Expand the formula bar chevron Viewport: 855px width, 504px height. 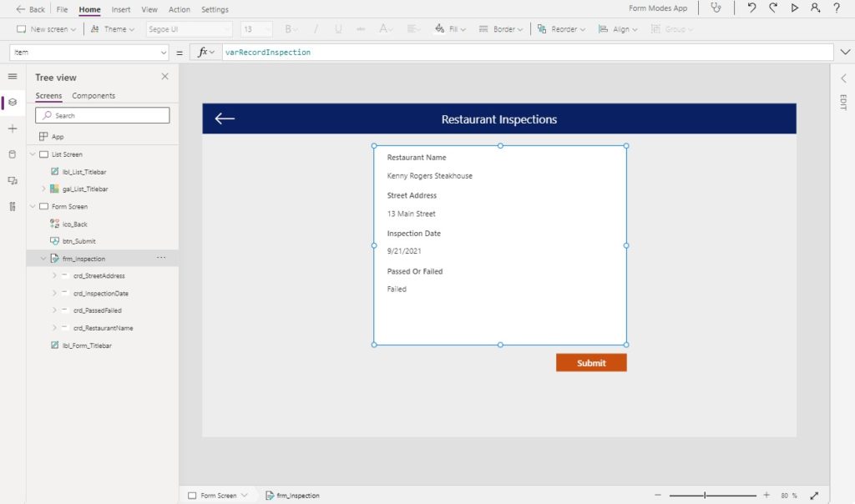845,53
